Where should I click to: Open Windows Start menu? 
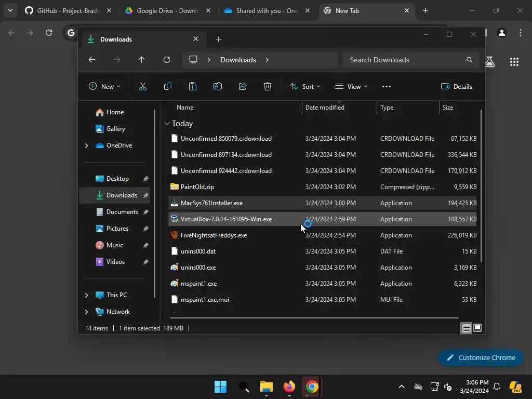(x=220, y=387)
